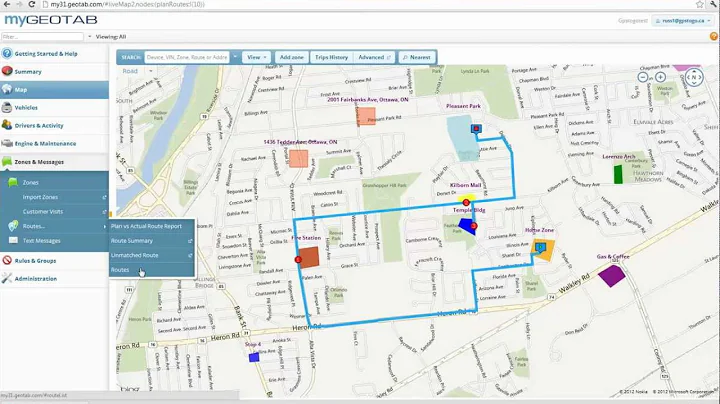
Task: Click the Text Messages envelope icon
Action: click(x=13, y=240)
